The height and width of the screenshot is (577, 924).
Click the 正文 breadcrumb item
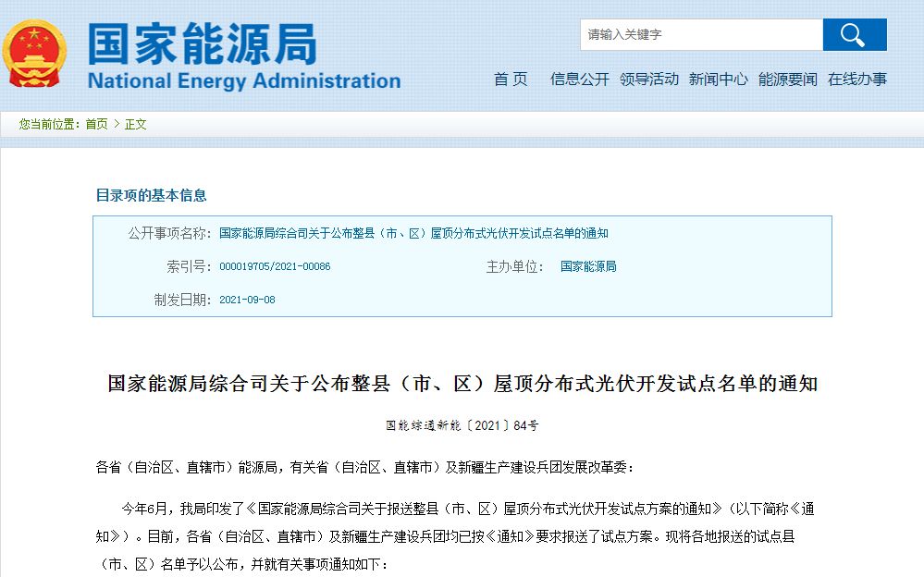[136, 125]
